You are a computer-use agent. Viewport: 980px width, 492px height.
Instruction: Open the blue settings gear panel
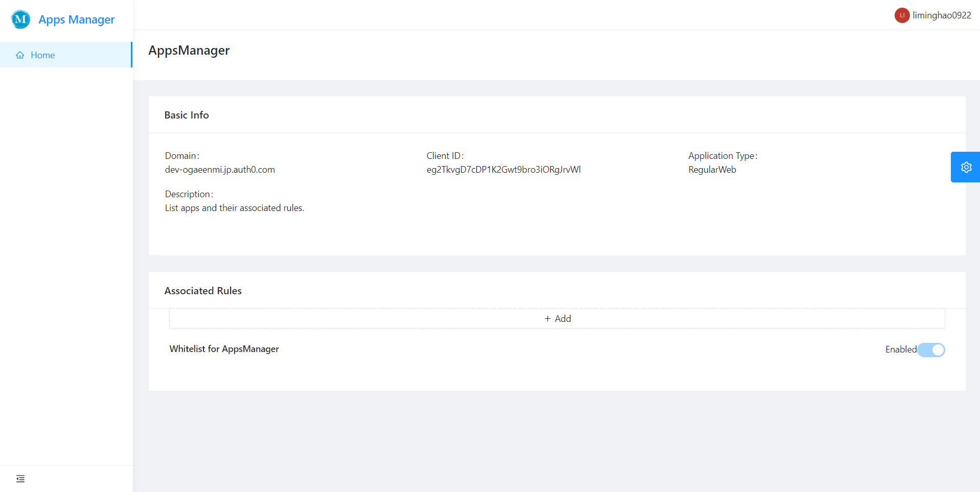(x=966, y=167)
